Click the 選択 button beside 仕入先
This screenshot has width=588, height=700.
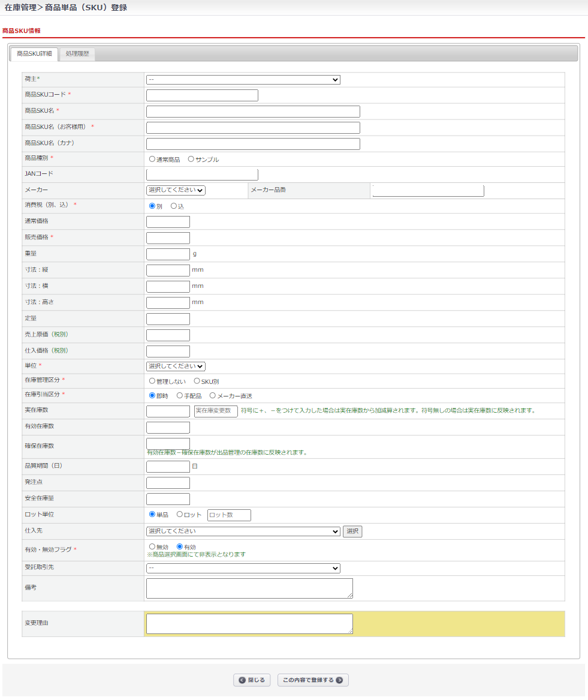pos(352,531)
